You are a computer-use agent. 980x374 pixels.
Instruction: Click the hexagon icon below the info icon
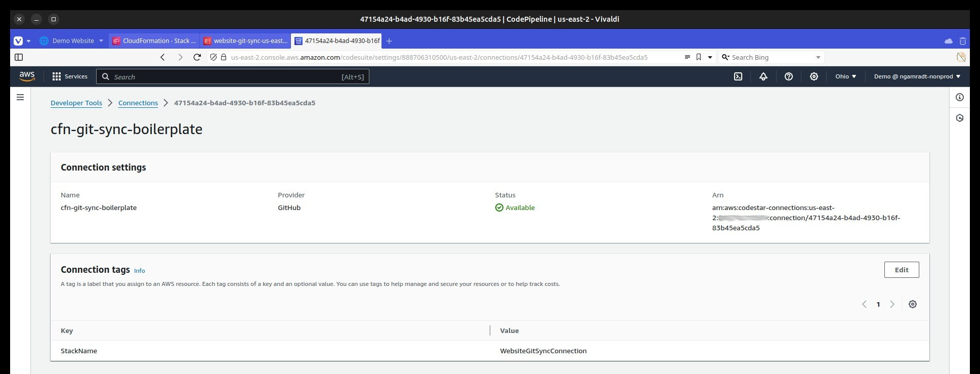[x=960, y=118]
